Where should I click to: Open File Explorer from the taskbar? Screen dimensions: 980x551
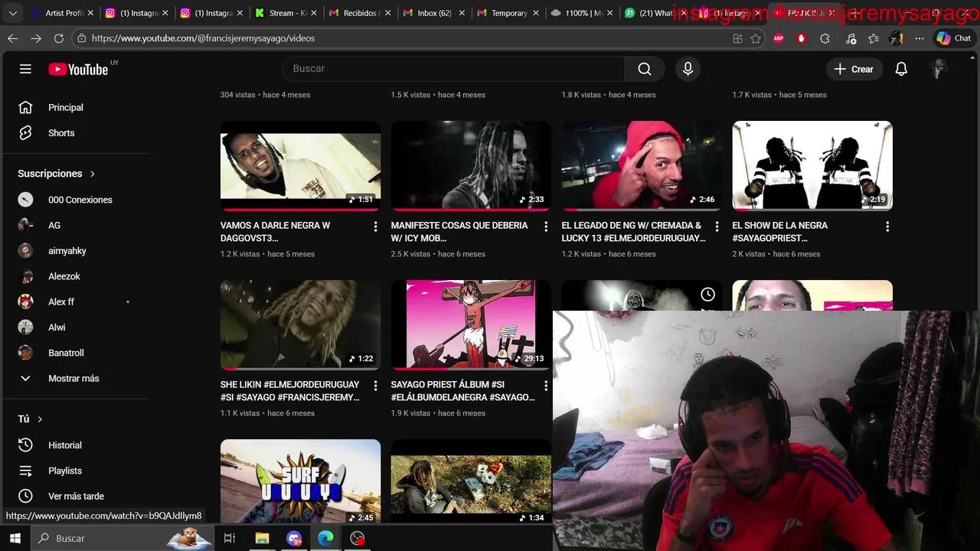click(262, 539)
